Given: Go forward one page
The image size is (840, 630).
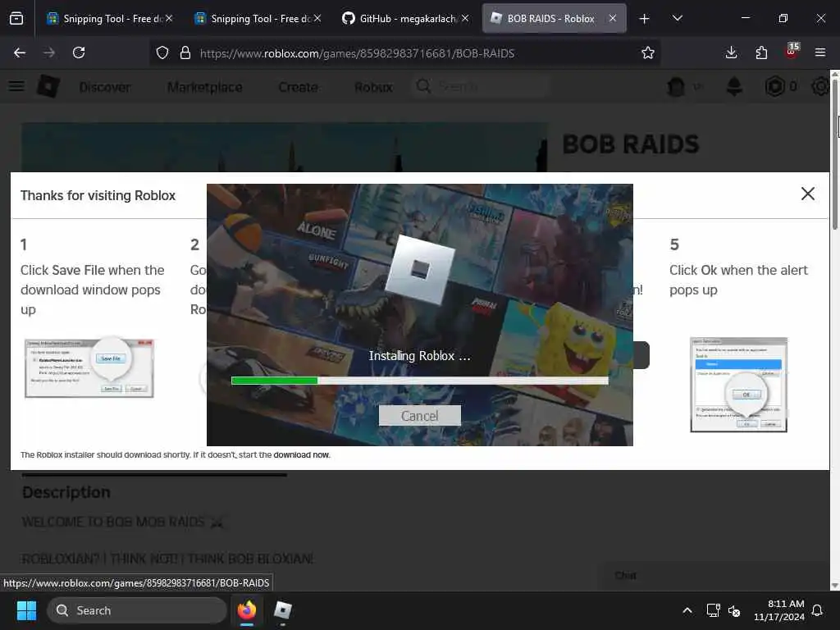Looking at the screenshot, I should click(49, 52).
